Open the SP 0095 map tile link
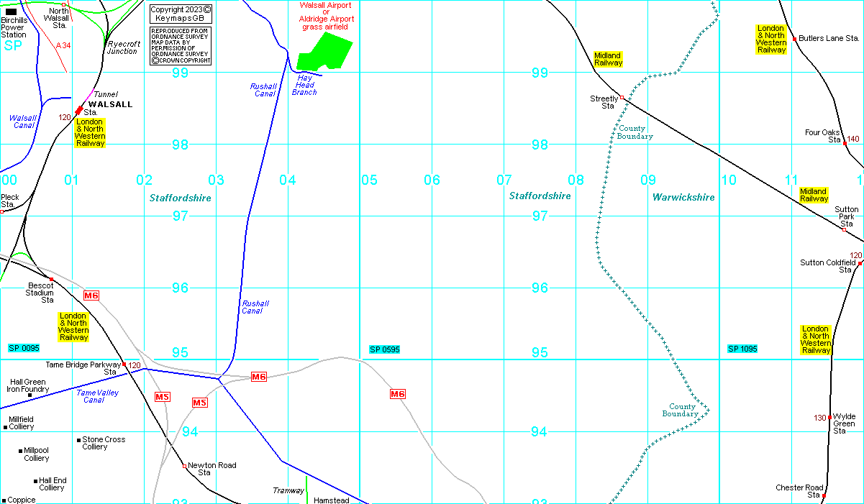The image size is (864, 504). [24, 348]
